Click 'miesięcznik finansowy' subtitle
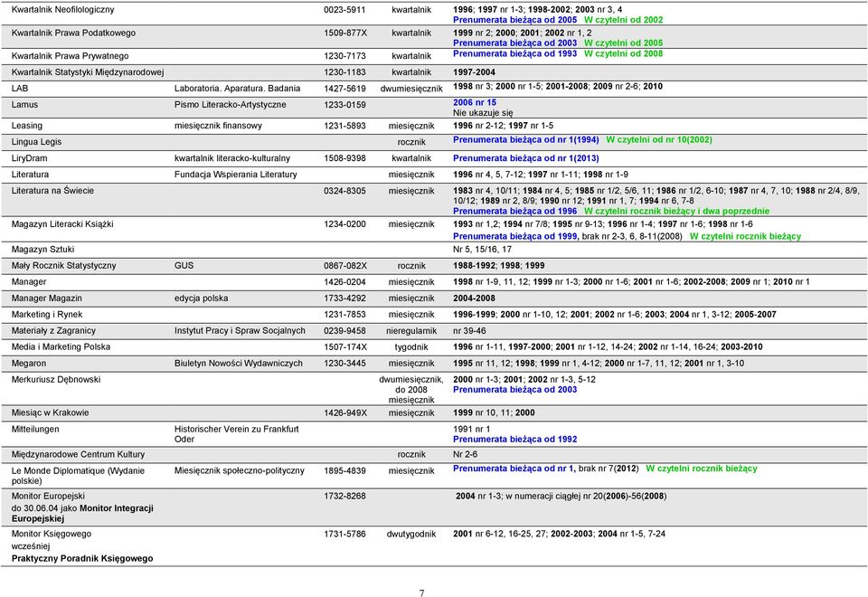The width and height of the screenshot is (868, 597). point(218,126)
